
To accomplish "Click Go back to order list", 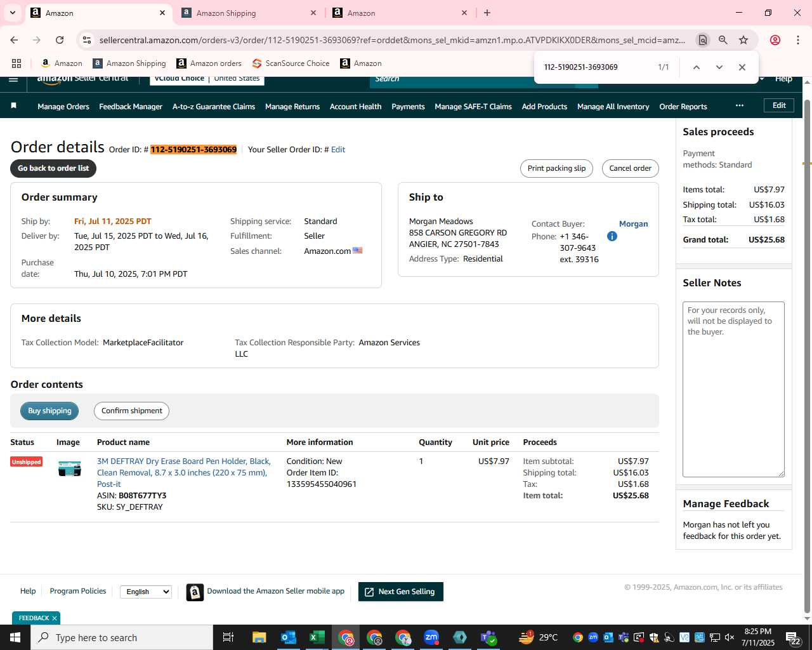I will point(53,168).
